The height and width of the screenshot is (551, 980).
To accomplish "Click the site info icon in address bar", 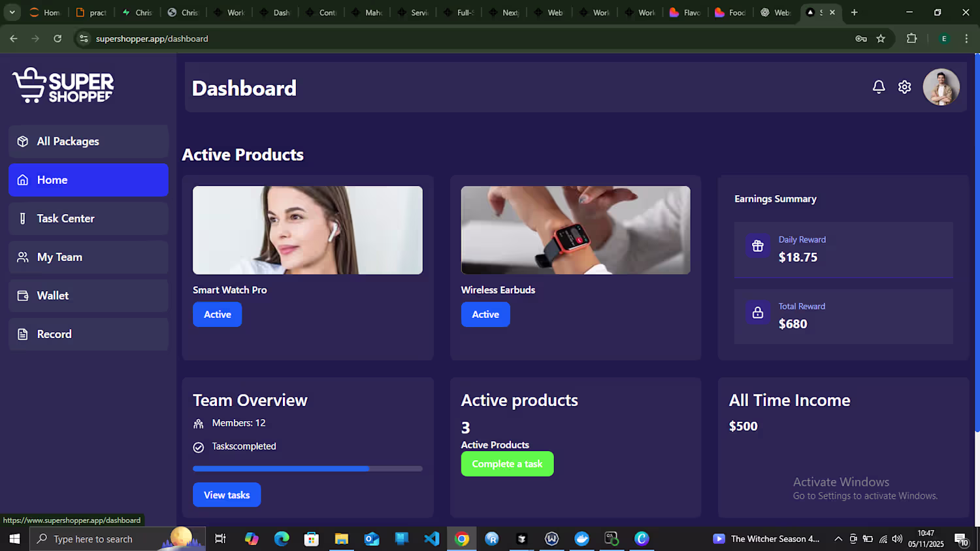I will (x=84, y=39).
